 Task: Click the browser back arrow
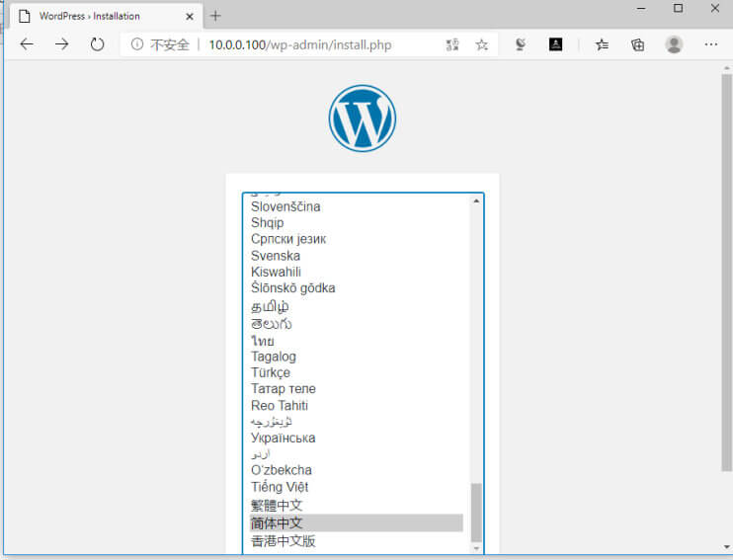pyautogui.click(x=27, y=44)
